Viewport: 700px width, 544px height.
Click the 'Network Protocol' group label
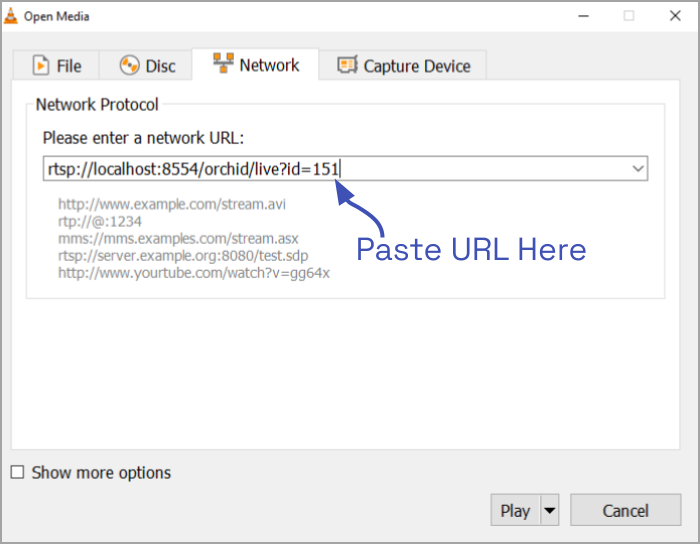pos(97,104)
